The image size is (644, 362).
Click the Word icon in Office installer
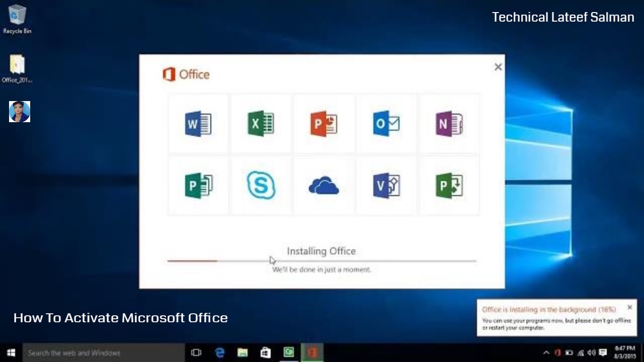pos(198,124)
